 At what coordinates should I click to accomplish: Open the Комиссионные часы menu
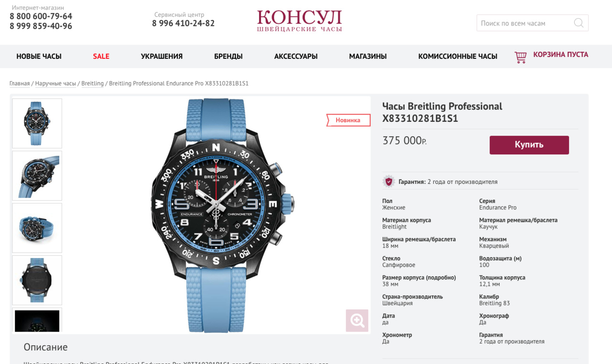coord(458,56)
